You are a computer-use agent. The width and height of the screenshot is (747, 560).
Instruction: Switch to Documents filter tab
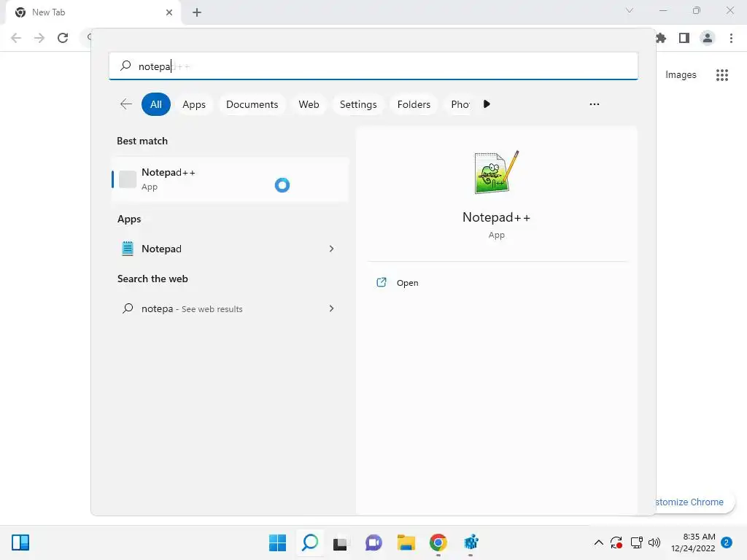click(x=252, y=104)
